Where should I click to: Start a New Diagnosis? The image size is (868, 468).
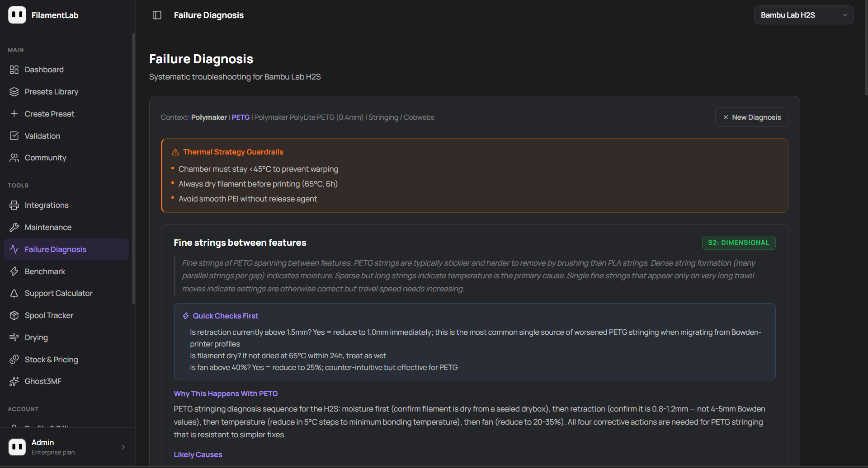pos(751,117)
